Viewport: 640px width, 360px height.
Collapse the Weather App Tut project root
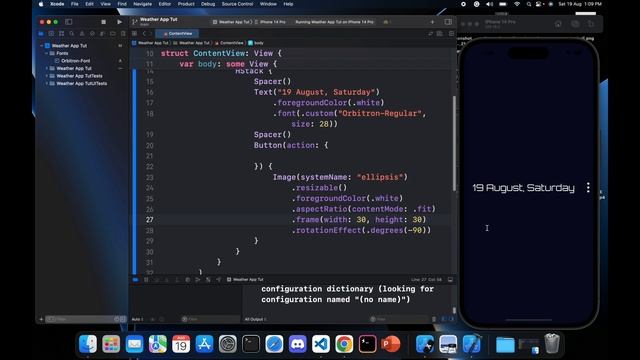tap(42, 46)
